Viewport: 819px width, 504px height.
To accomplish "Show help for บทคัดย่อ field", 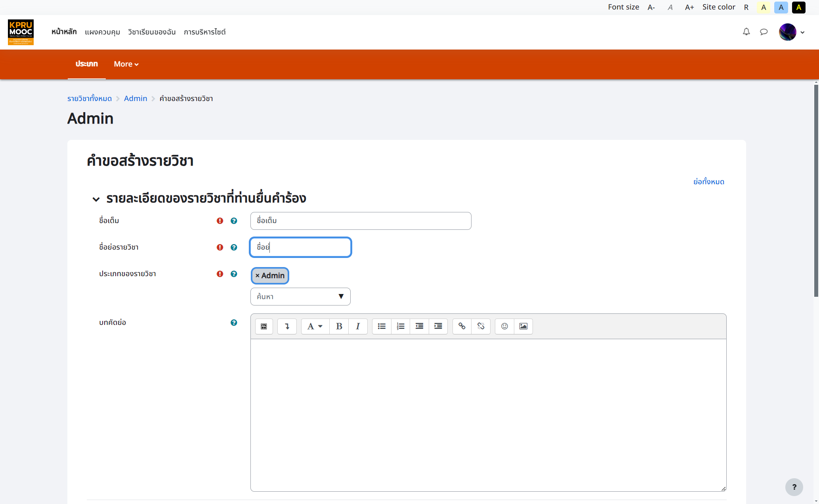I will [234, 323].
